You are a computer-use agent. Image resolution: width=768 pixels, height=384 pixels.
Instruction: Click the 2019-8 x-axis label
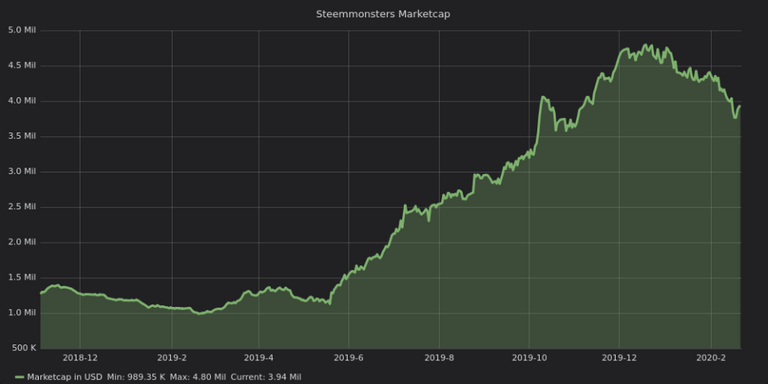click(x=439, y=358)
